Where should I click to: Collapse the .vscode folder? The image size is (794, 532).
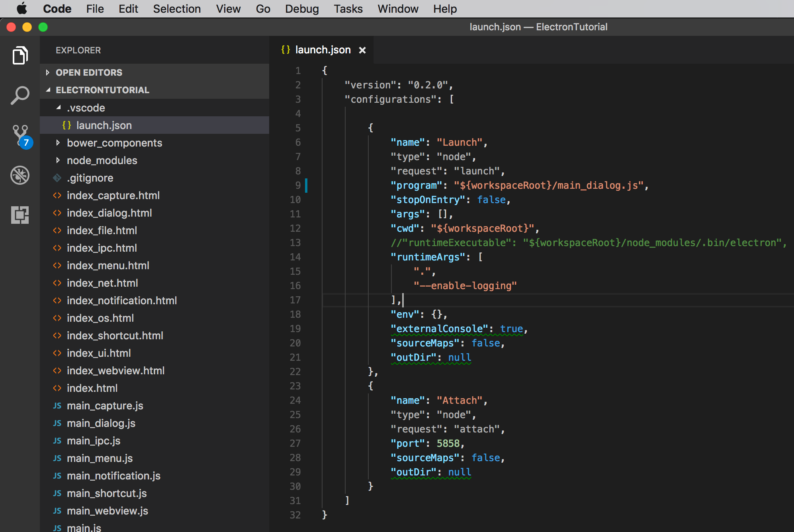[154, 108]
